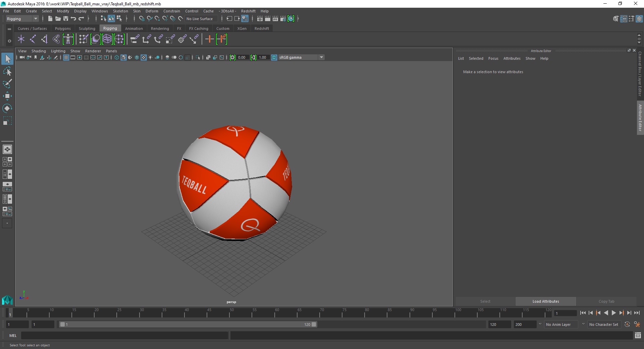The height and width of the screenshot is (349, 644).
Task: Open the No Character Set dropdown
Action: [x=604, y=325]
